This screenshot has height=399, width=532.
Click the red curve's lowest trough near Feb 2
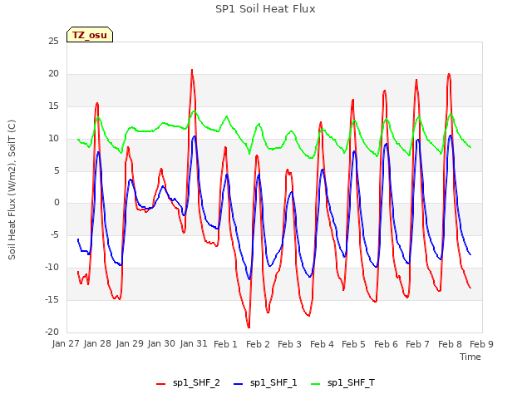click(249, 328)
